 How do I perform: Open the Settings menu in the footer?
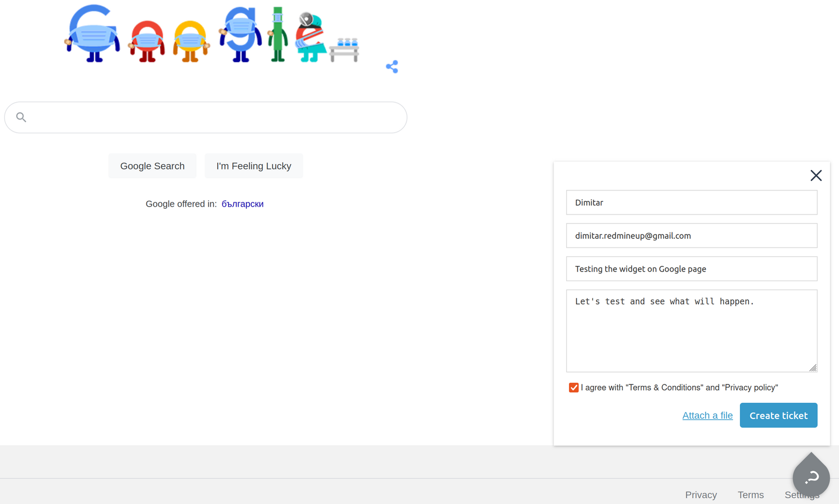pyautogui.click(x=802, y=495)
